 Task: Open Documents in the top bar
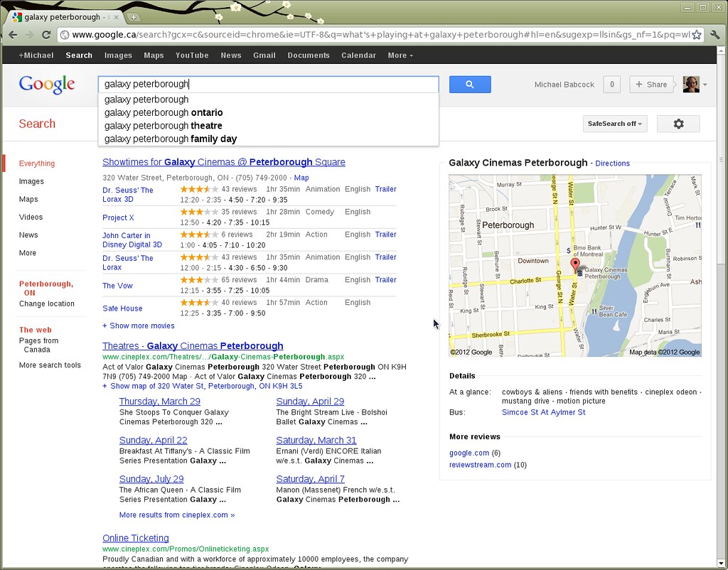pyautogui.click(x=309, y=55)
